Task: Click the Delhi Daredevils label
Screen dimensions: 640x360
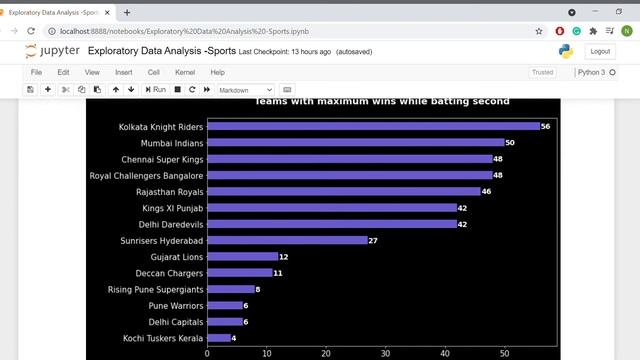Action: (x=171, y=224)
